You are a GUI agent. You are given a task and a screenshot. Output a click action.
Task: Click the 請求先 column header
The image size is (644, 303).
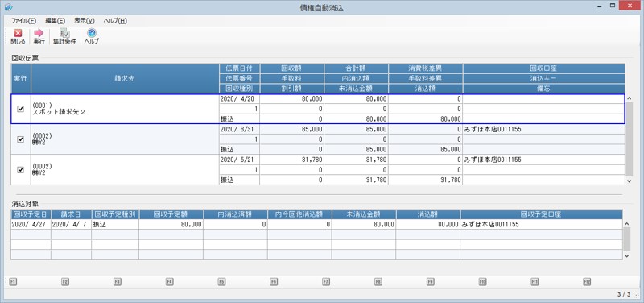click(125, 78)
